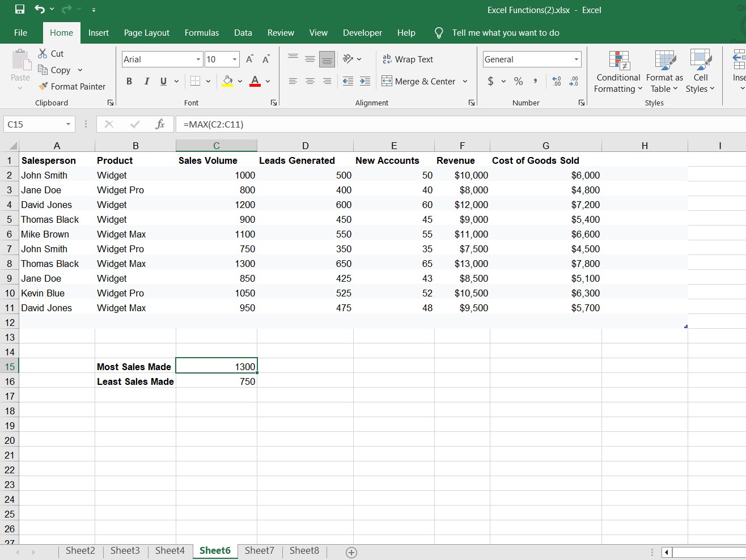The width and height of the screenshot is (746, 560).
Task: Apply Comma Style number format
Action: pyautogui.click(x=535, y=81)
